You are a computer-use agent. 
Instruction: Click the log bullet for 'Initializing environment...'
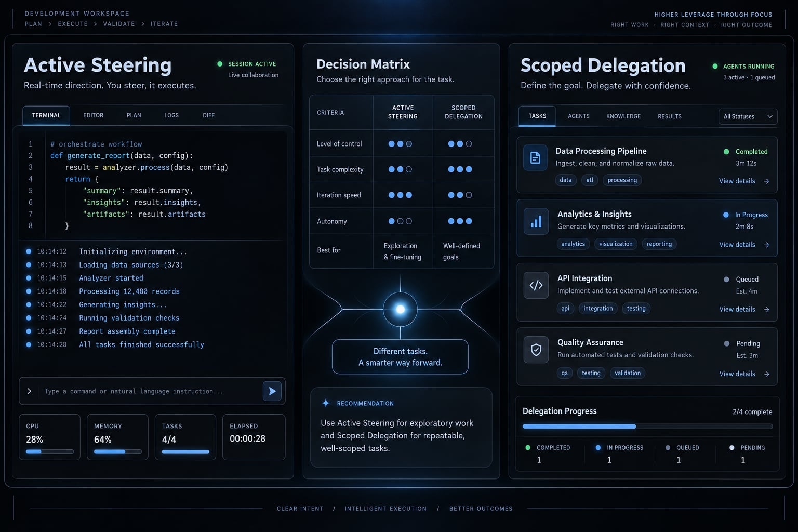point(29,251)
